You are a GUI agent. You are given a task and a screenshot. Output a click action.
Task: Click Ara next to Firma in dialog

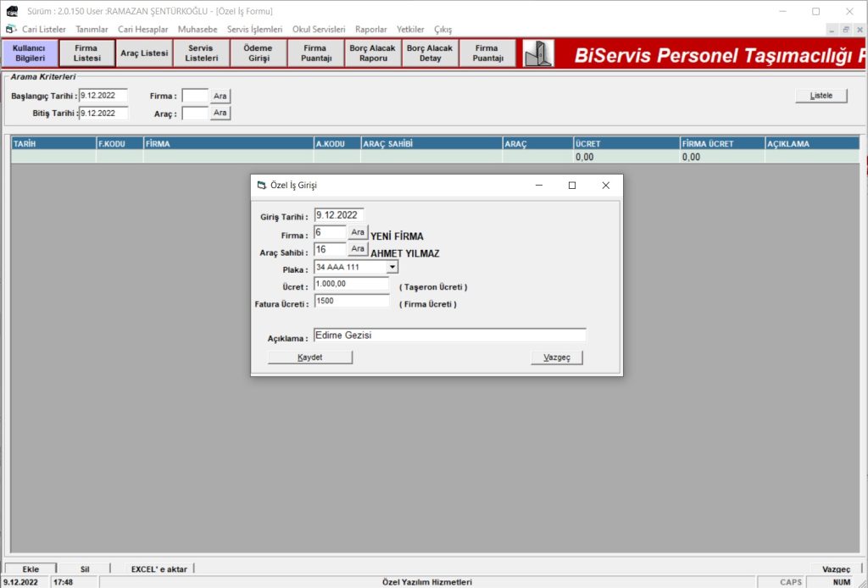coord(358,232)
